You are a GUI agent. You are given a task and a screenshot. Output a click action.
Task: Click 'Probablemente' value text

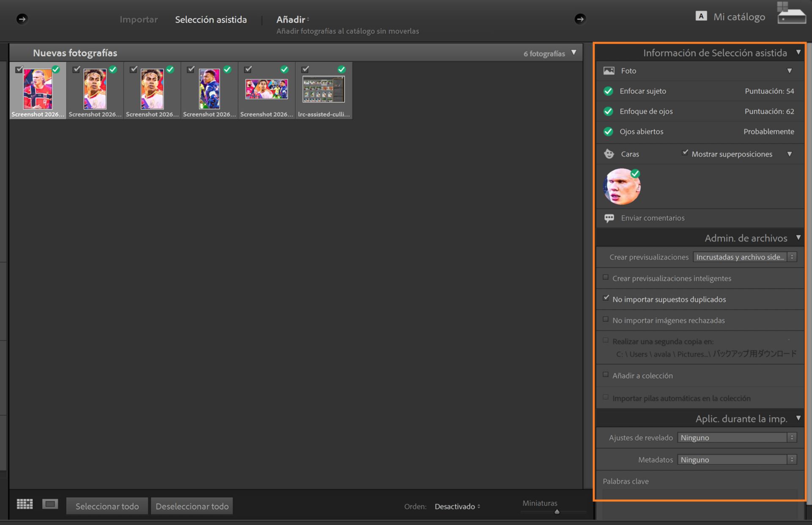(x=768, y=132)
